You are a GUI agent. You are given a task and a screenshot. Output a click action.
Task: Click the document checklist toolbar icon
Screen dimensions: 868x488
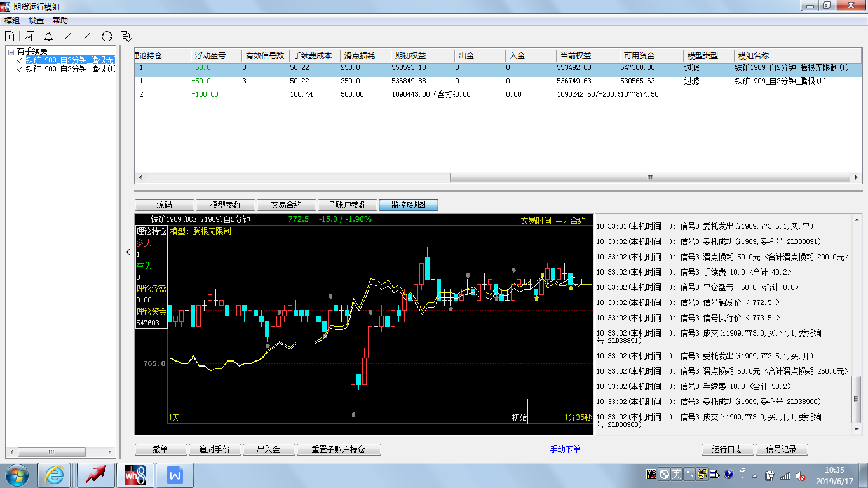tap(126, 36)
